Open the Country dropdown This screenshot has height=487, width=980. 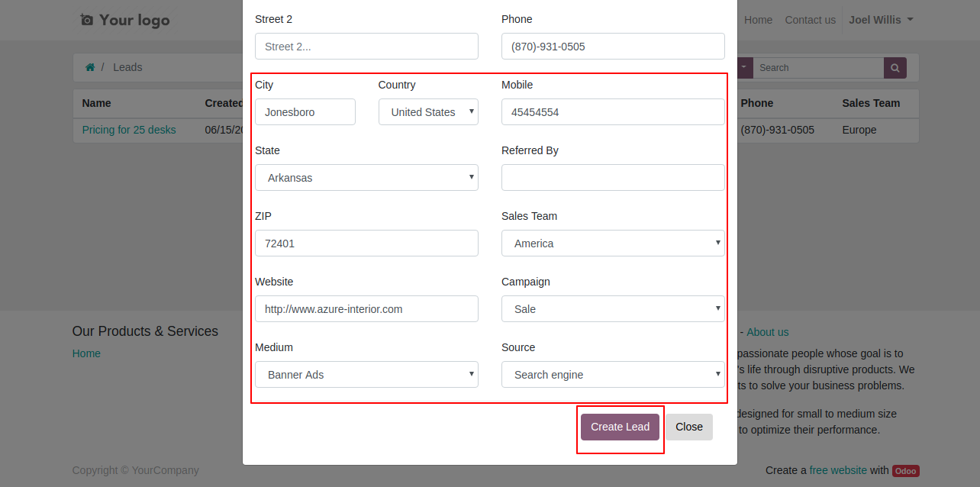429,111
